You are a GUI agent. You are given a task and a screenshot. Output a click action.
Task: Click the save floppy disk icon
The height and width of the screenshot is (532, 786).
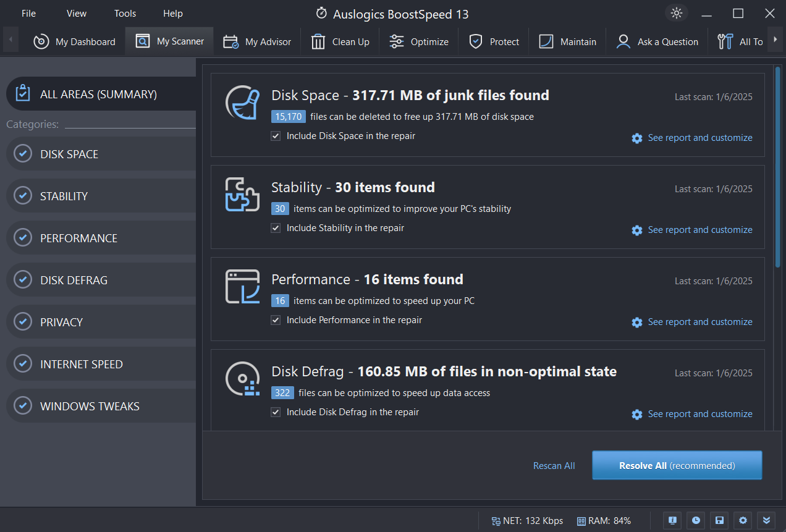point(720,520)
